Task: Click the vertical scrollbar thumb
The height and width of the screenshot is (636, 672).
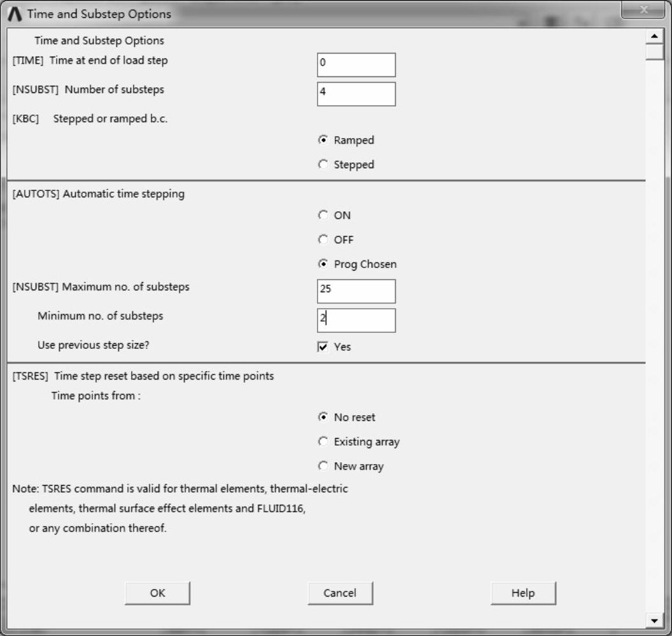Action: pos(654,52)
